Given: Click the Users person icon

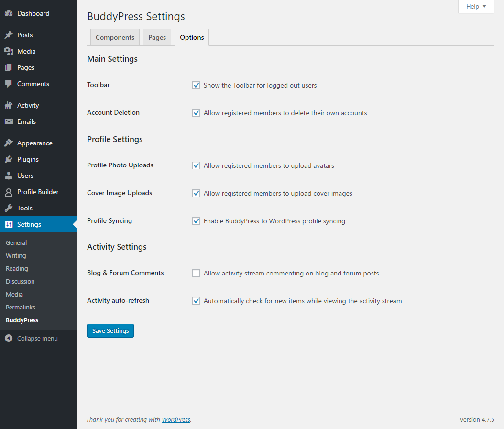Looking at the screenshot, I should (9, 176).
